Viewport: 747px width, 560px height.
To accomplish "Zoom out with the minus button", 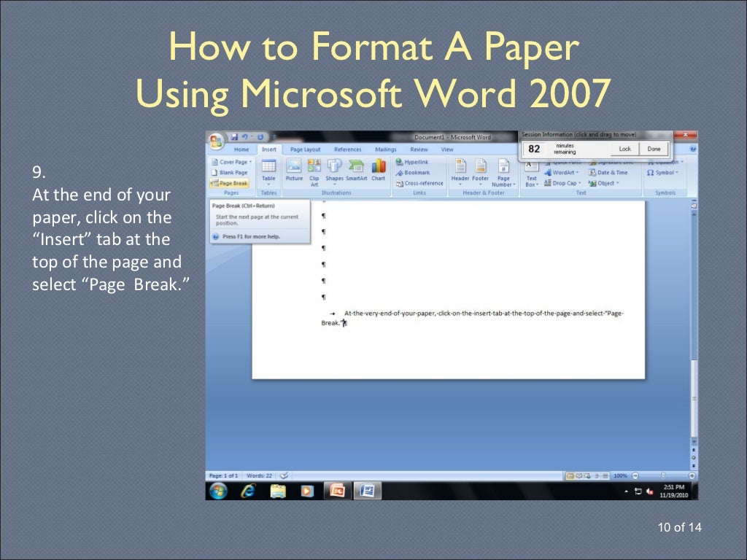I will coord(635,475).
